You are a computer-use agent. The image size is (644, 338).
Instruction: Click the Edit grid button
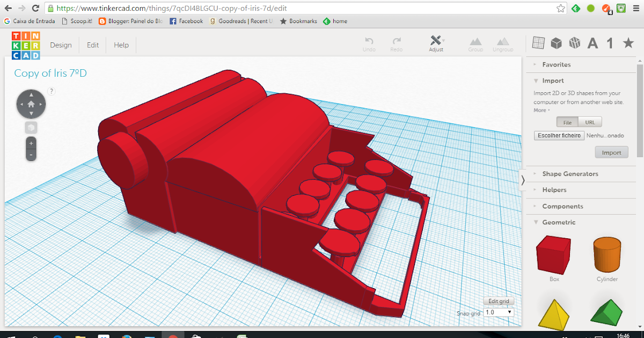[498, 300]
